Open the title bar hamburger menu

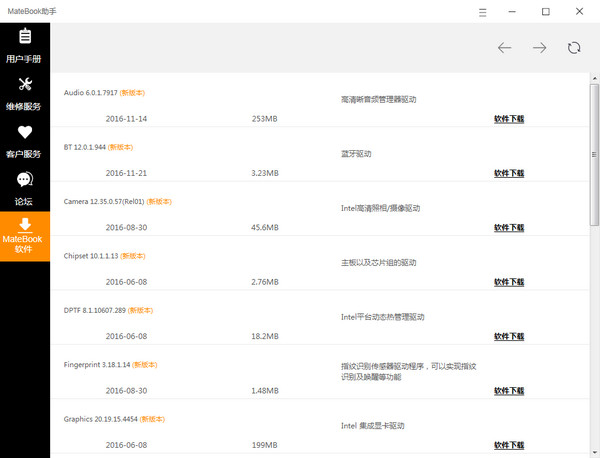[x=483, y=12]
